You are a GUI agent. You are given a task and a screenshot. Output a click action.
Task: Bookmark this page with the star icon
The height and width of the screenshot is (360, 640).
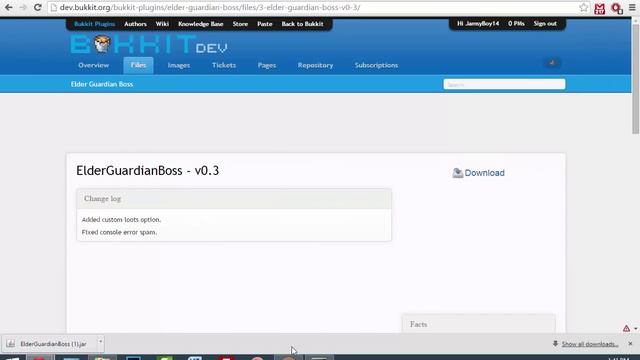click(584, 7)
